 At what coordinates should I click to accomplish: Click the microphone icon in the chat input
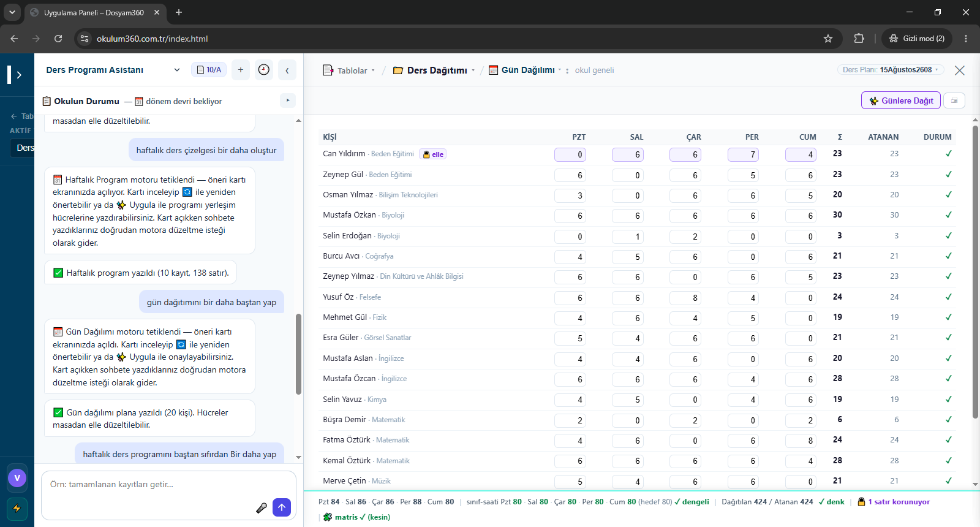click(x=262, y=507)
